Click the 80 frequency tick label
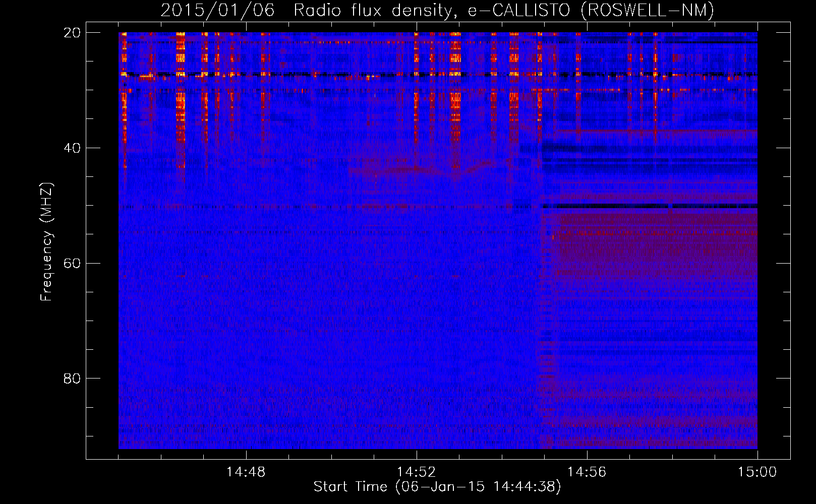The width and height of the screenshot is (816, 504). (x=72, y=379)
